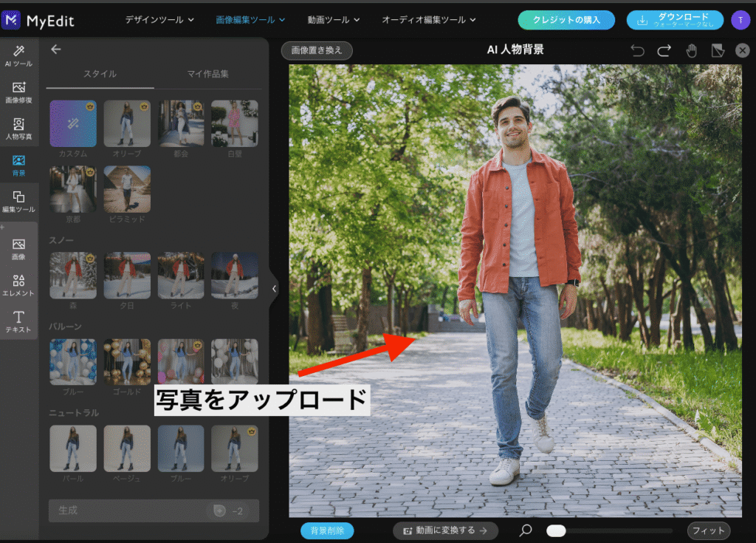756x543 pixels.
Task: Click the フィット button
Action: [708, 531]
